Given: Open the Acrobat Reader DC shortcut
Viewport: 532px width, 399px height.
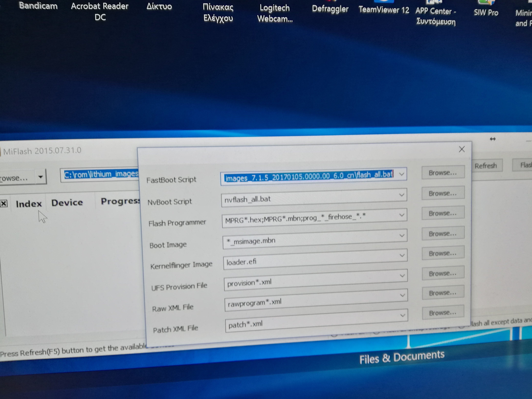Looking at the screenshot, I should tap(100, 11).
